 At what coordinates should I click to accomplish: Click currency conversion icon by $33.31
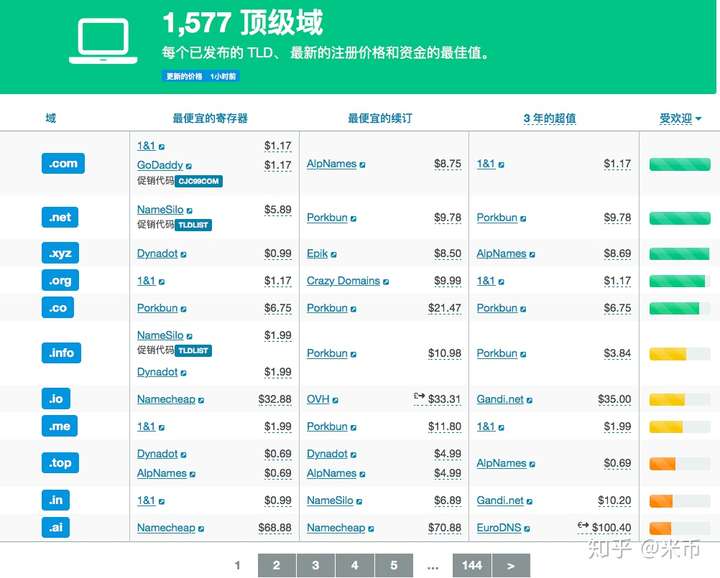419,396
